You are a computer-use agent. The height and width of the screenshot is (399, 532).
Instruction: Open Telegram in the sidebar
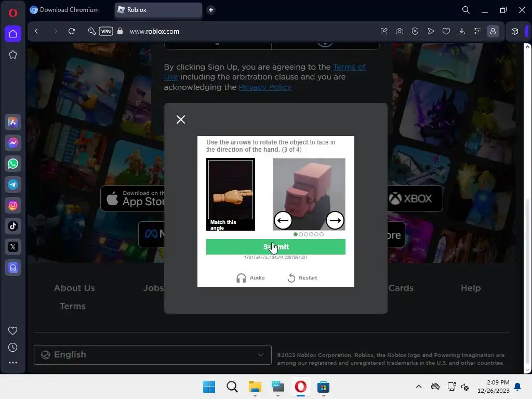pos(13,184)
